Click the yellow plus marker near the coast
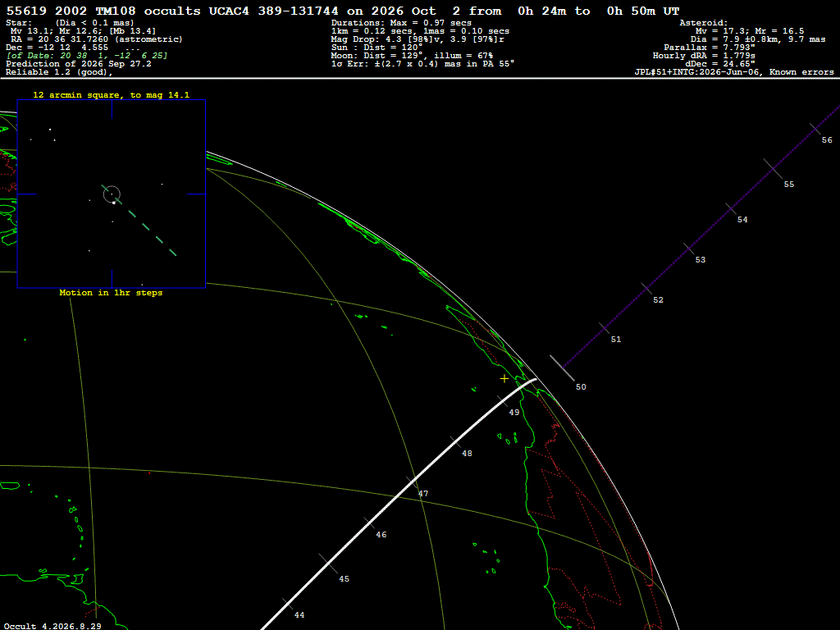This screenshot has height=630, width=840. tap(504, 379)
